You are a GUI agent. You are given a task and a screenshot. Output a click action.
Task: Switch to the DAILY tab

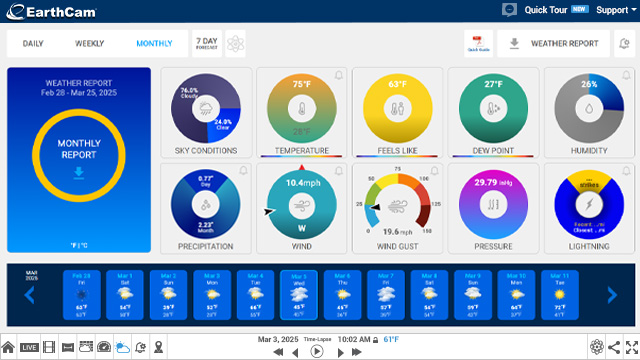tap(33, 44)
